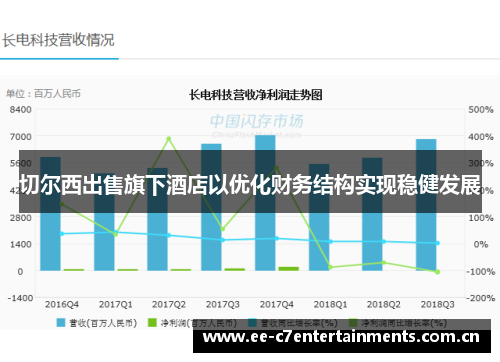Click the 净利润同比增长率(%) legend color square
This screenshot has height=362, width=500.
(353, 323)
